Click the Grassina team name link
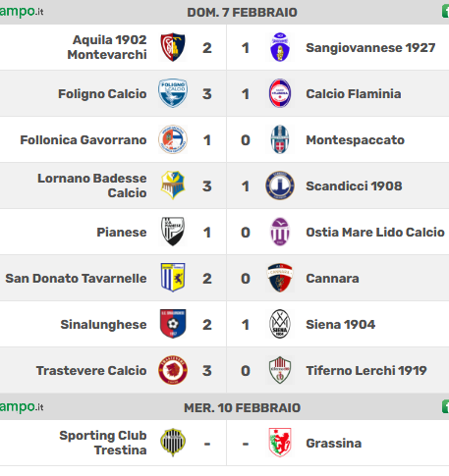The image size is (449, 476). point(334,444)
